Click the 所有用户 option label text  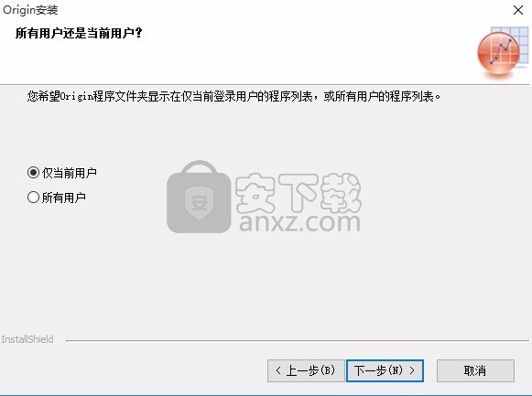click(x=64, y=198)
